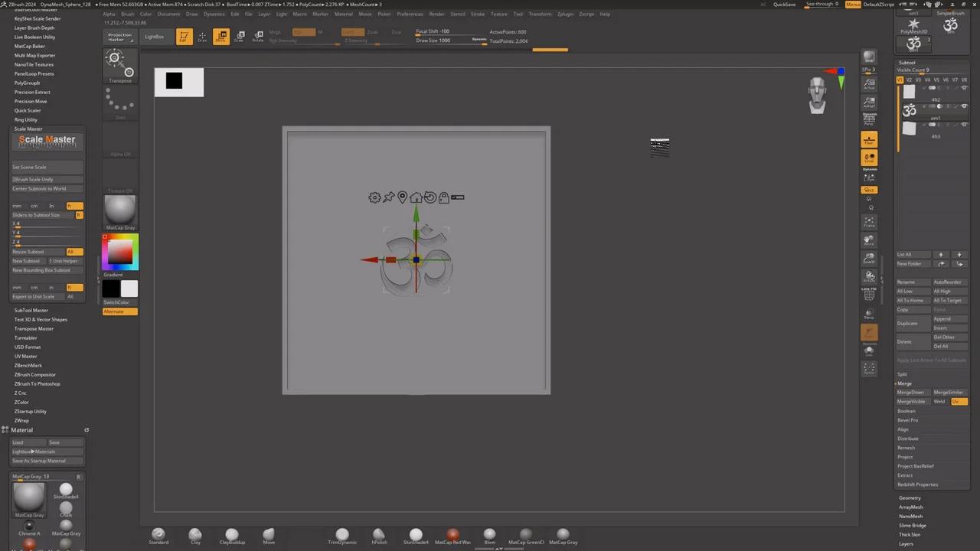The height and width of the screenshot is (551, 980).
Task: Click Set Scene Scale button
Action: (47, 167)
